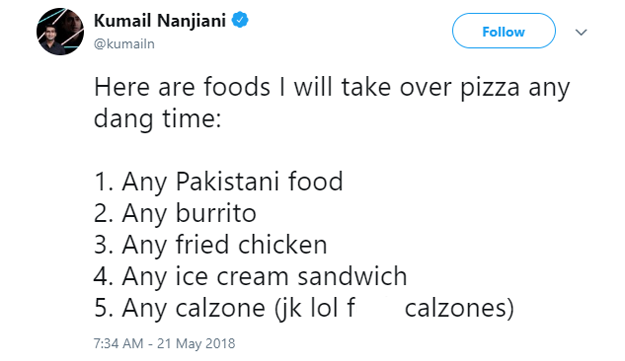Click the blue verified checkmark badge
The height and width of the screenshot is (361, 625).
pyautogui.click(x=240, y=20)
